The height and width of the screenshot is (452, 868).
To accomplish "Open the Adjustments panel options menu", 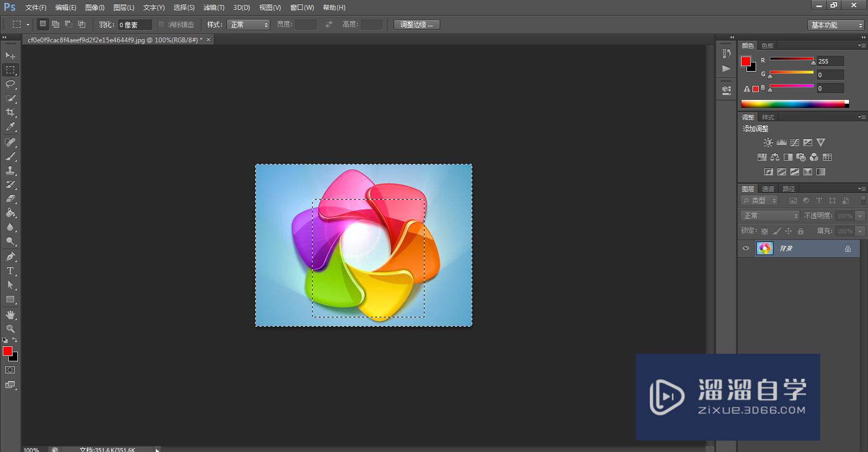I will point(861,117).
